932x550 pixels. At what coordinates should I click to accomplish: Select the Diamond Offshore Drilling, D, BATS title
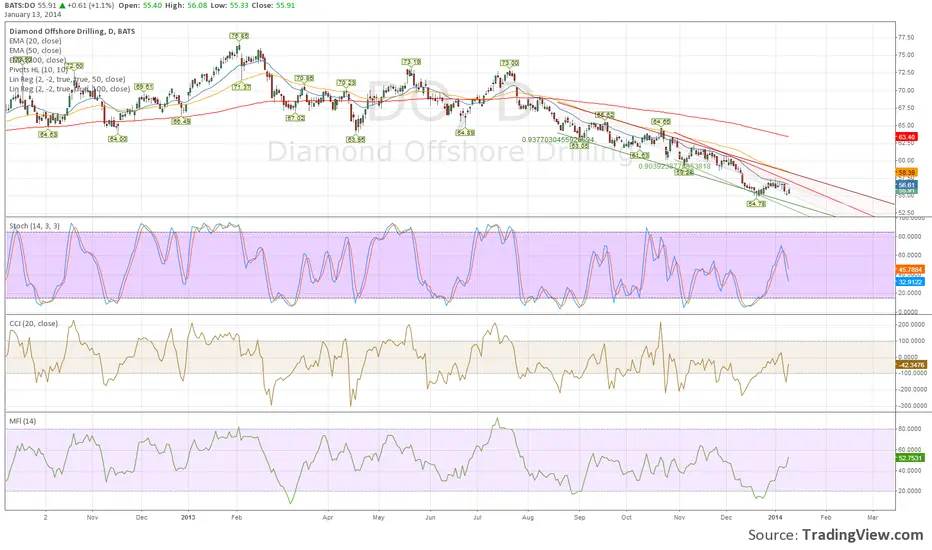72,32
